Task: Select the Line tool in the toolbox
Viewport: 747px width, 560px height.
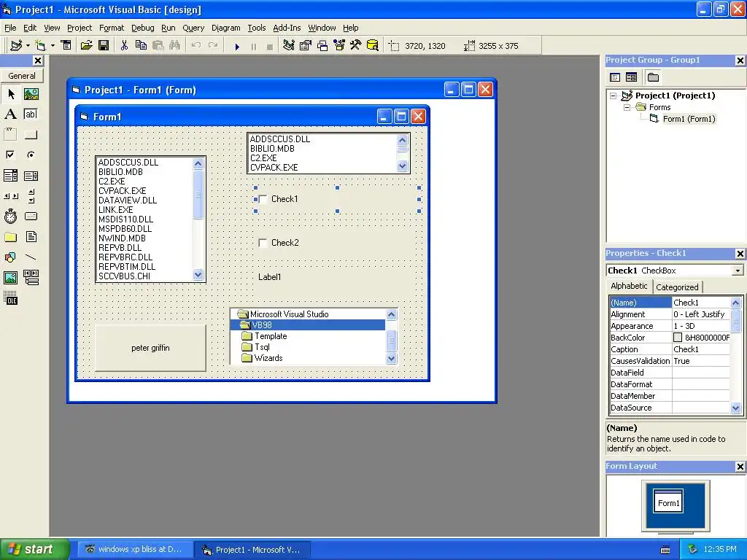Action: coord(31,257)
